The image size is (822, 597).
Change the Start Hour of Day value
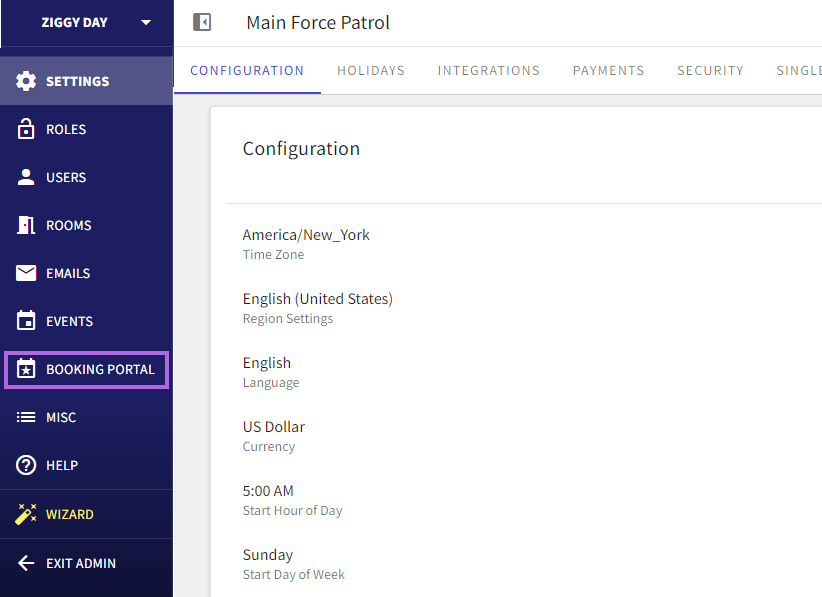tap(292, 499)
